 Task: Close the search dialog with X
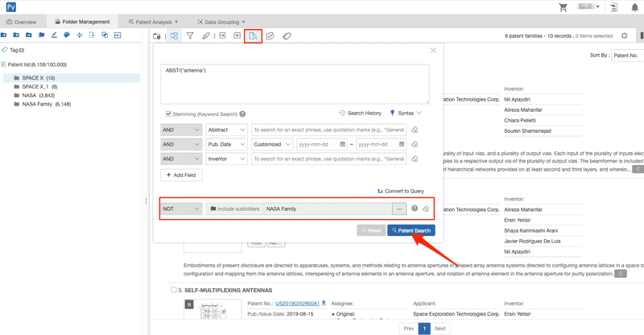pos(433,51)
